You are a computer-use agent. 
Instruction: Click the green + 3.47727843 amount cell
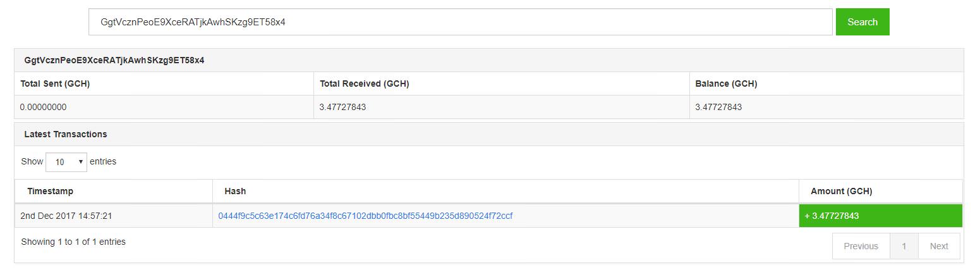click(x=881, y=216)
